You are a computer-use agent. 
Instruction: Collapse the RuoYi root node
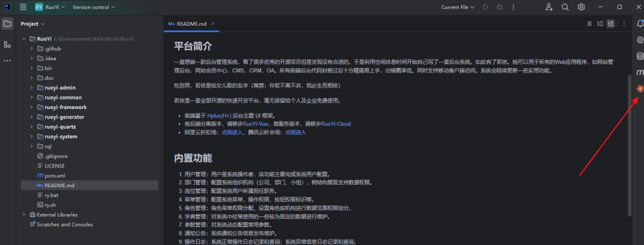point(24,39)
